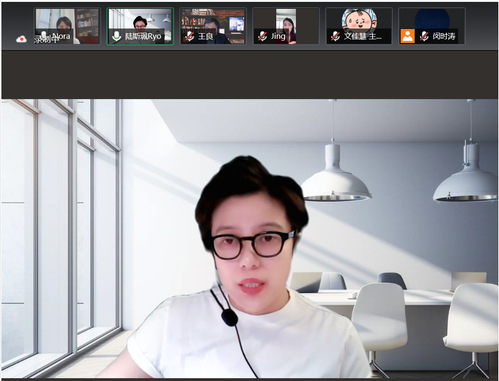Click the muted microphone icon for 文佳慧

tap(335, 36)
